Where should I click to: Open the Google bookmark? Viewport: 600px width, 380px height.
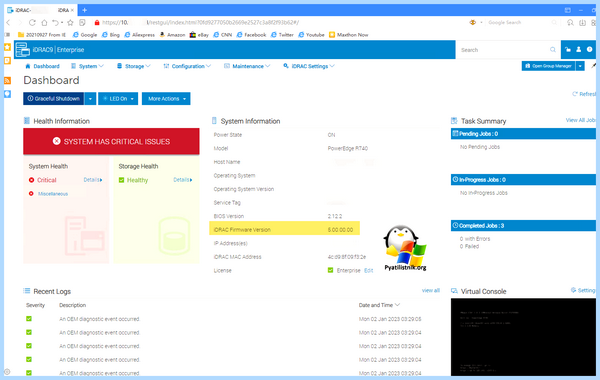pyautogui.click(x=85, y=35)
